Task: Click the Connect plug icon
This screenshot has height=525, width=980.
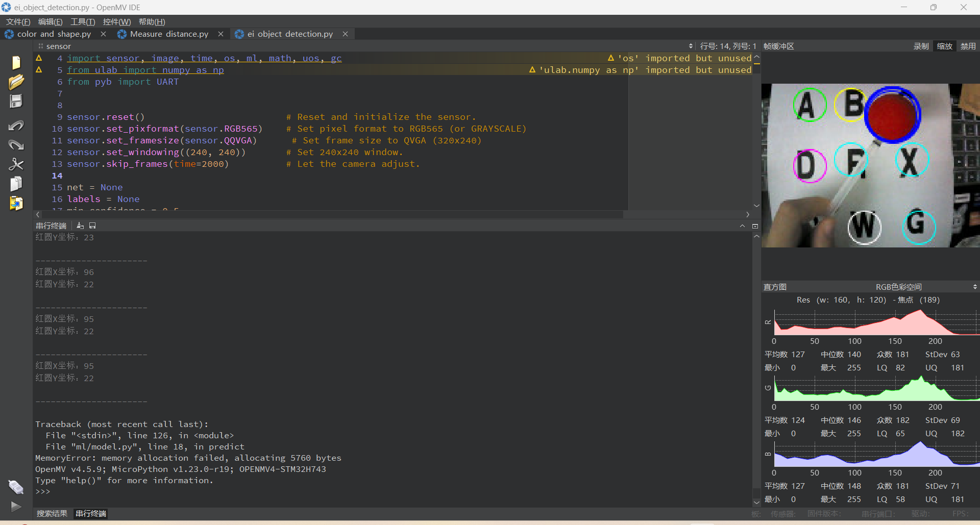Action: (16, 487)
